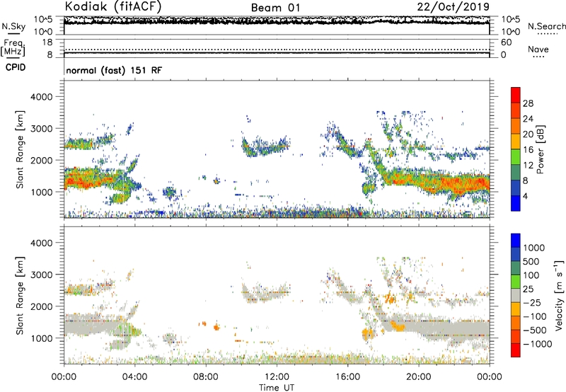The width and height of the screenshot is (566, 392).
Task: Click the frequency plot strip
Action: coord(277,48)
